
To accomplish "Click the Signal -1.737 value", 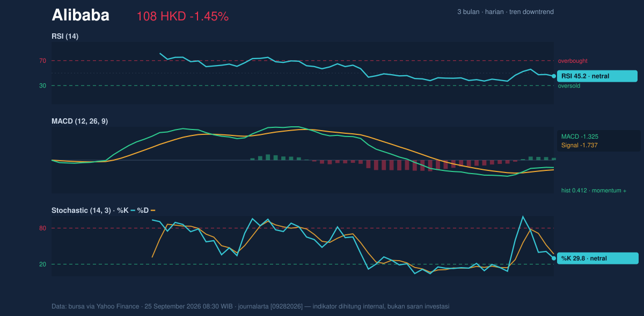I will point(580,145).
